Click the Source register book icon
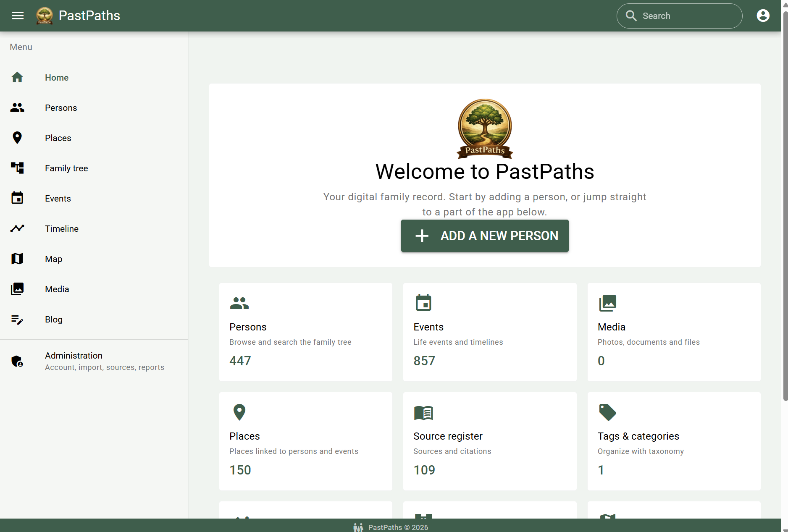Image resolution: width=788 pixels, height=532 pixels. [423, 413]
